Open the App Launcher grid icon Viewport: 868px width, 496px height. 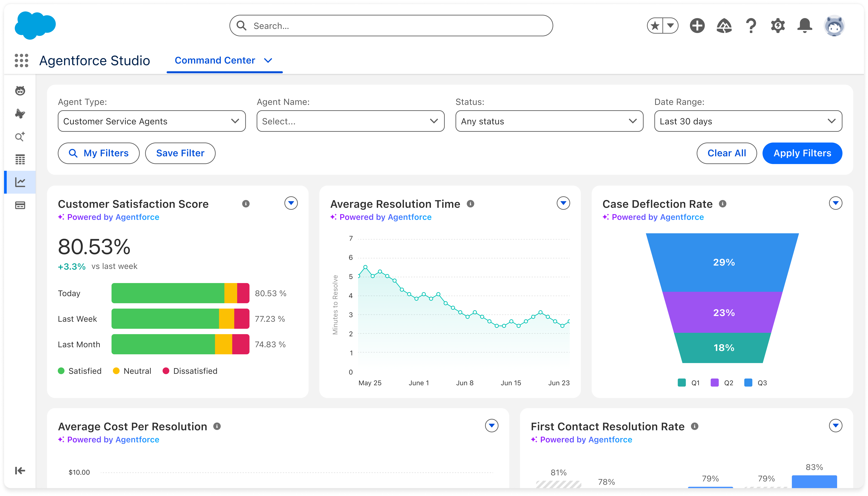[x=21, y=61]
